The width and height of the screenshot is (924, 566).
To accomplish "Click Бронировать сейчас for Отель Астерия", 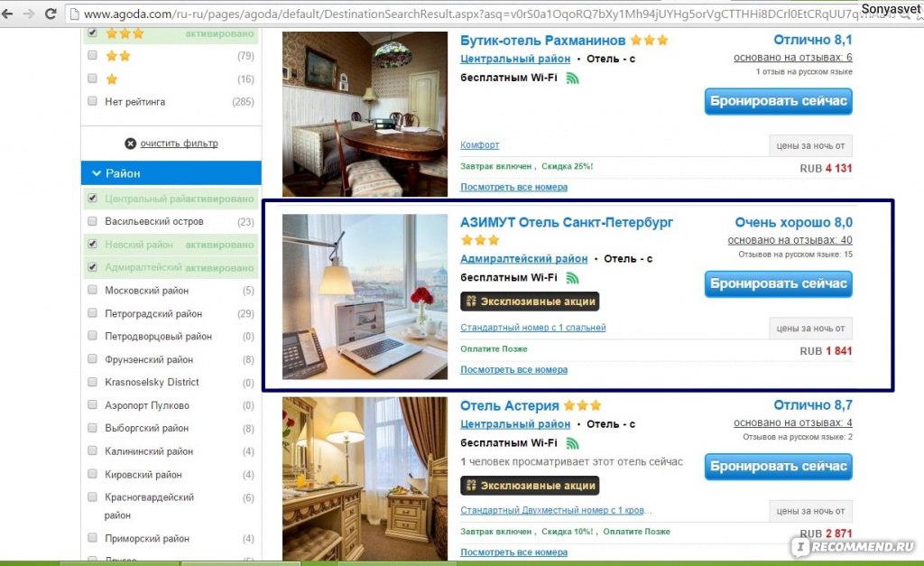I will tap(779, 467).
